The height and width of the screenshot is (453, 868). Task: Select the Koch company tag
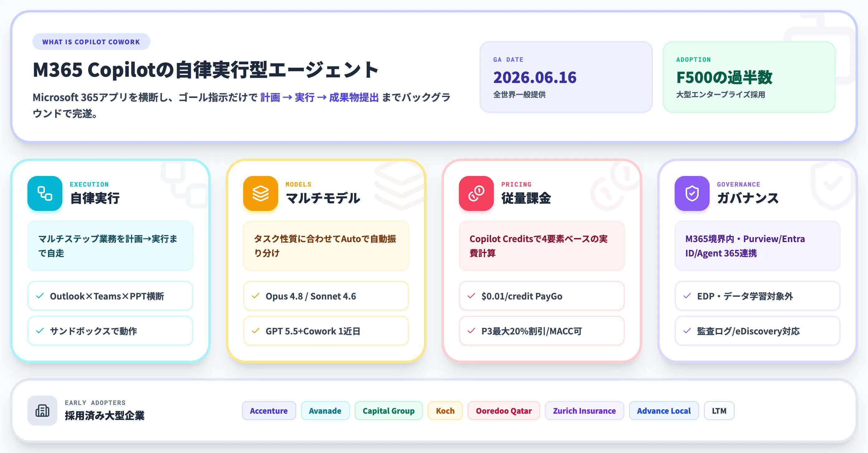click(x=445, y=411)
